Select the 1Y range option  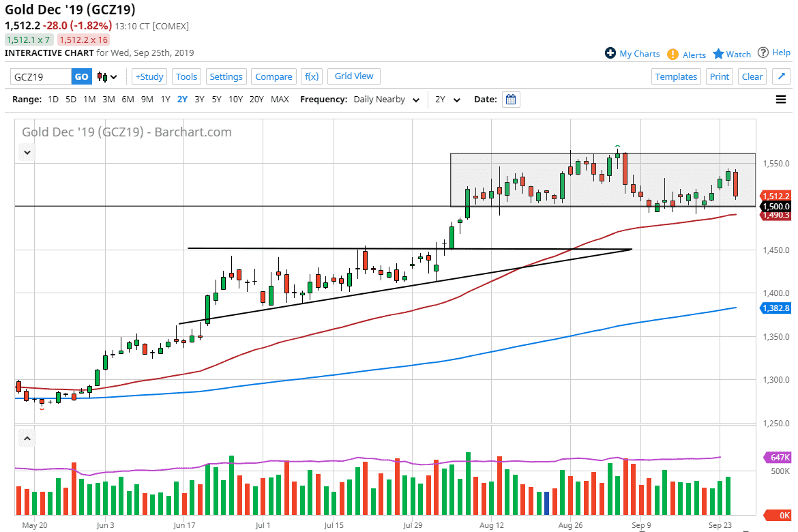click(x=165, y=100)
